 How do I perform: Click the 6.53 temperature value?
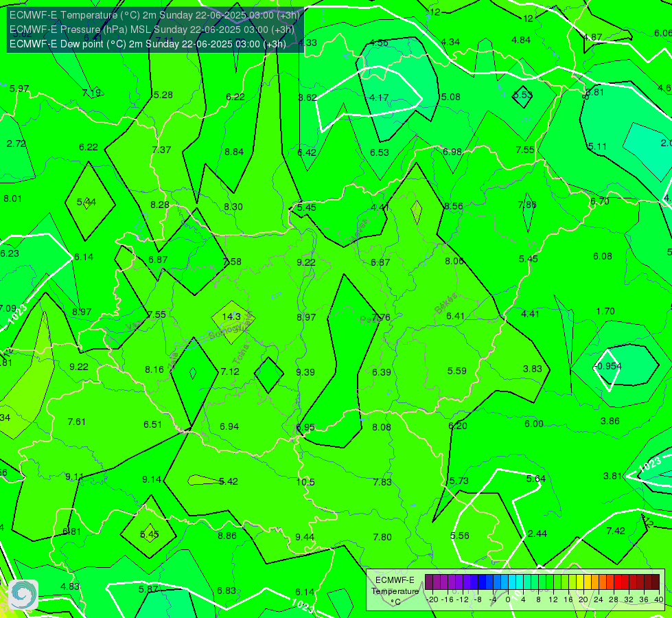click(380, 152)
